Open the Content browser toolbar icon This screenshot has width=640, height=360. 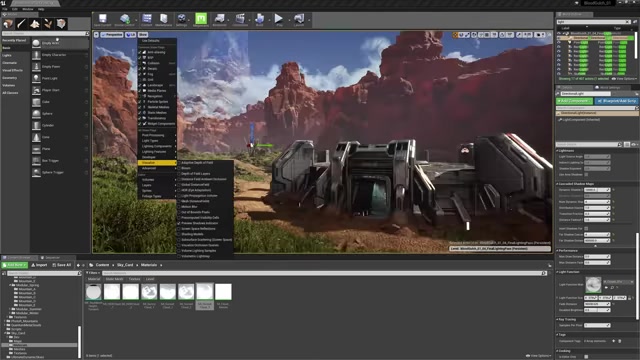pyautogui.click(x=147, y=20)
